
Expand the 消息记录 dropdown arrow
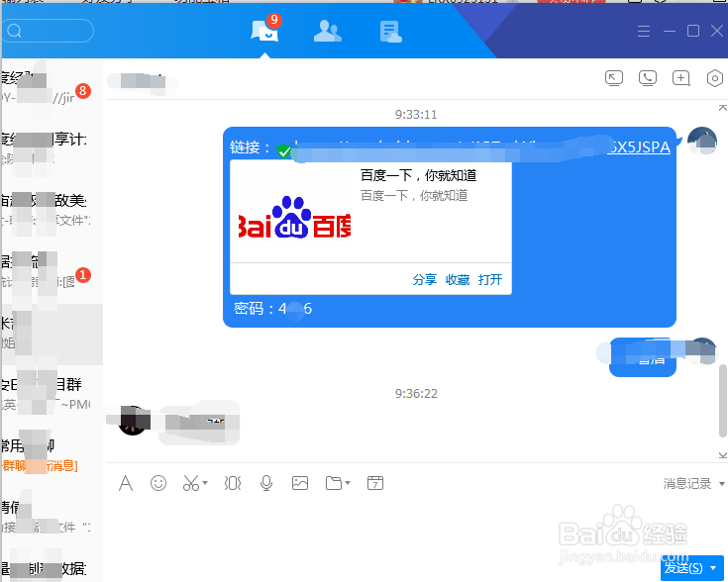pyautogui.click(x=721, y=484)
